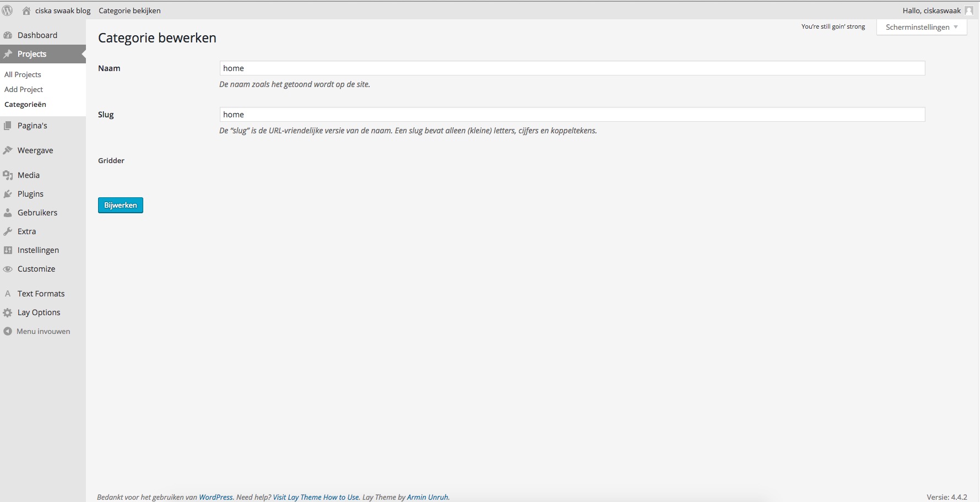Click the Extra wrench icon
980x502 pixels.
click(x=8, y=231)
